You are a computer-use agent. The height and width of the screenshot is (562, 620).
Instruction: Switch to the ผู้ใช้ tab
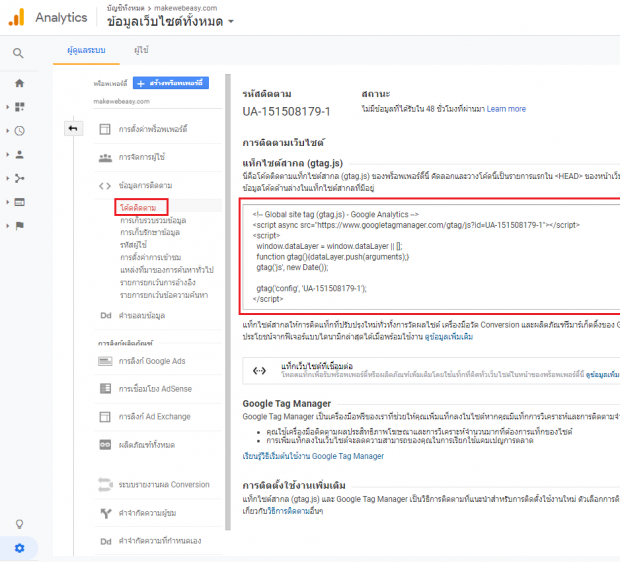[x=141, y=49]
